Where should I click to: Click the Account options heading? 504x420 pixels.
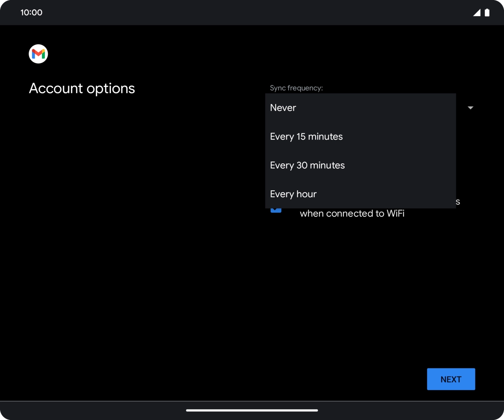tap(82, 88)
